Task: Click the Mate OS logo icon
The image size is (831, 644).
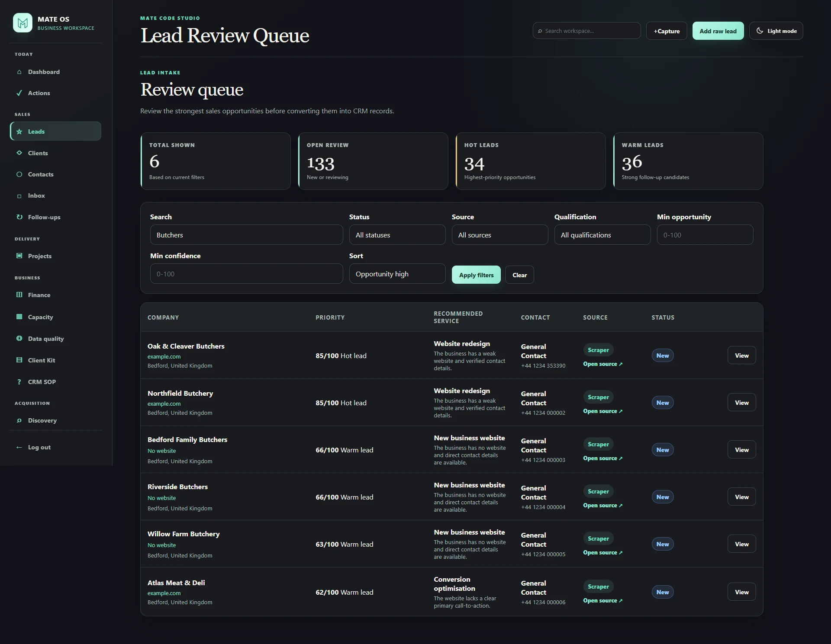Action: tap(23, 22)
